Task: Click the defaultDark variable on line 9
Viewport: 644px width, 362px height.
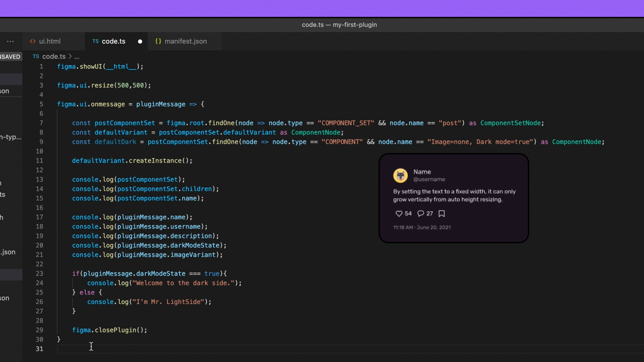Action: pos(115,142)
